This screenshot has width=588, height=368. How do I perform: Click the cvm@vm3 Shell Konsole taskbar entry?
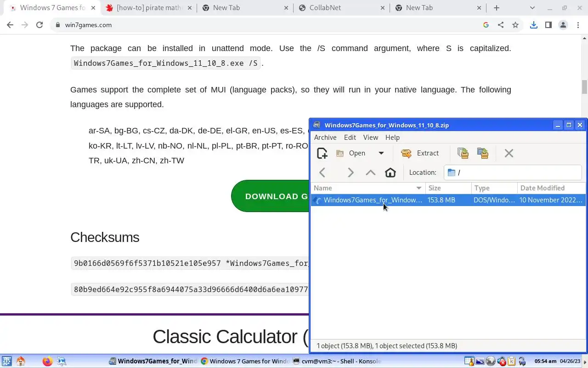[337, 362]
